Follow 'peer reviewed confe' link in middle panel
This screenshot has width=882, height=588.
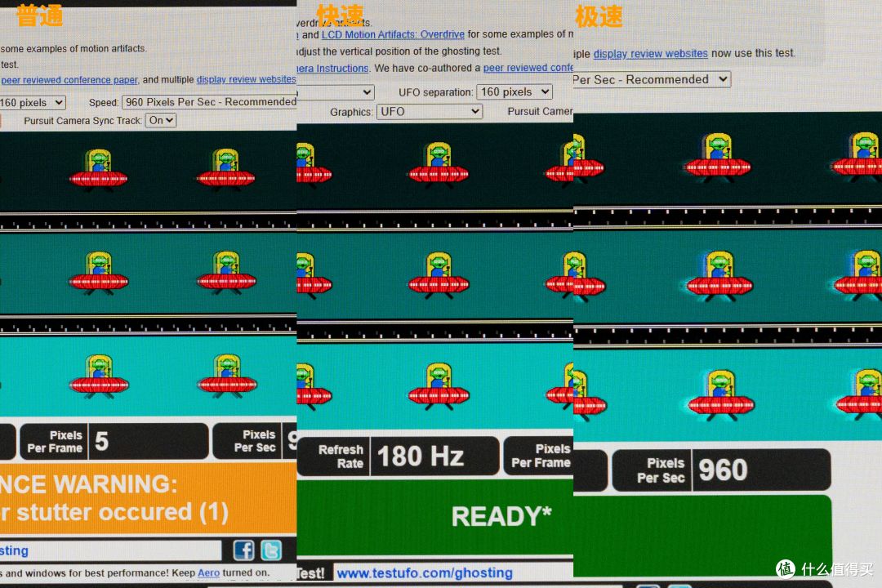(528, 68)
